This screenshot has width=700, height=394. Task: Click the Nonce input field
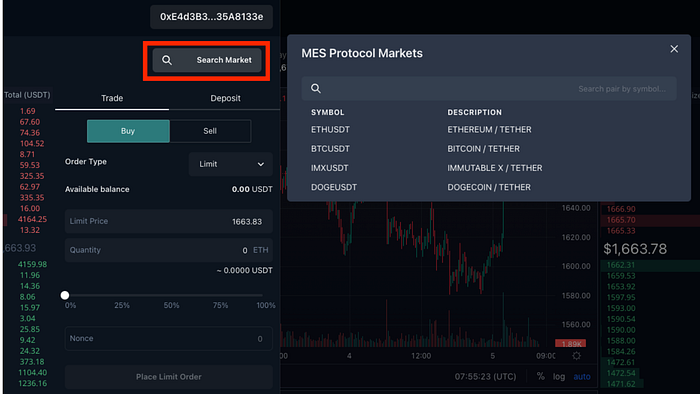169,339
